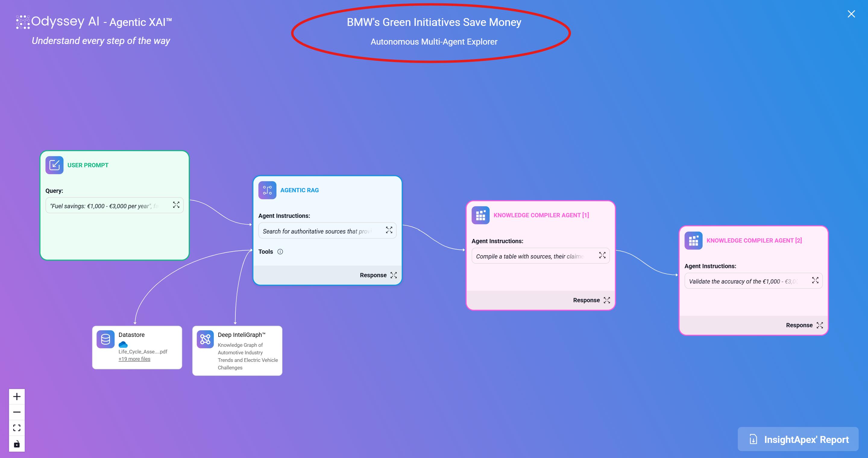The image size is (868, 458).
Task: Select the AGENTIC RAG node title
Action: tap(300, 190)
